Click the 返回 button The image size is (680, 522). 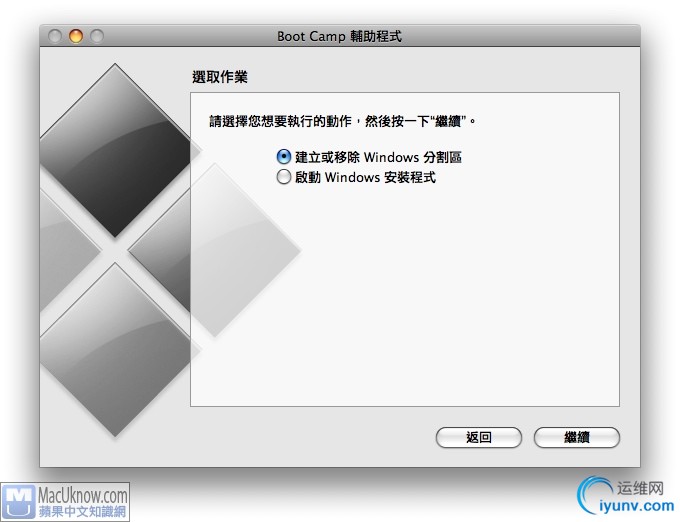click(x=478, y=437)
